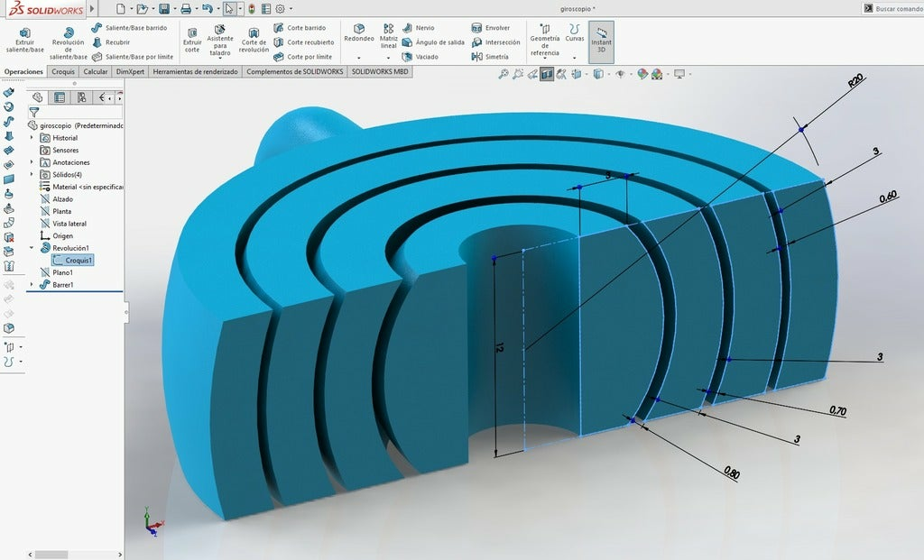Toggle the selection cursor tool
Image resolution: width=924 pixels, height=560 pixels.
pyautogui.click(x=229, y=9)
